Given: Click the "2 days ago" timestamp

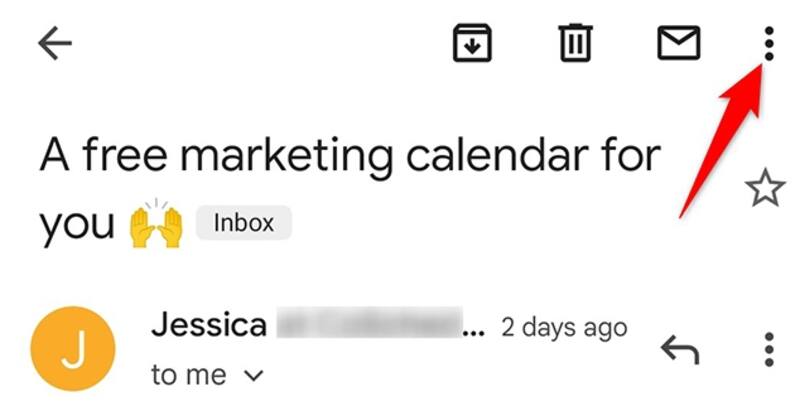Looking at the screenshot, I should (564, 327).
